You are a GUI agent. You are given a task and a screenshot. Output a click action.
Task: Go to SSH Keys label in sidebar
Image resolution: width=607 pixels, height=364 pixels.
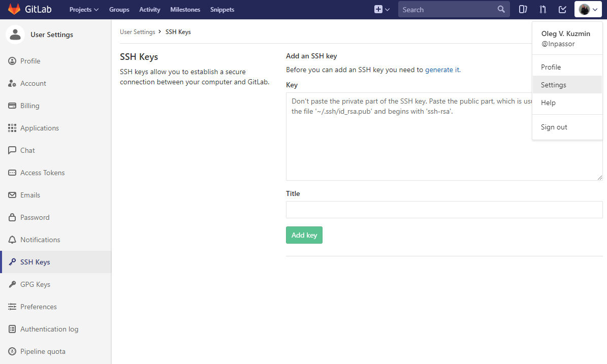(x=35, y=262)
